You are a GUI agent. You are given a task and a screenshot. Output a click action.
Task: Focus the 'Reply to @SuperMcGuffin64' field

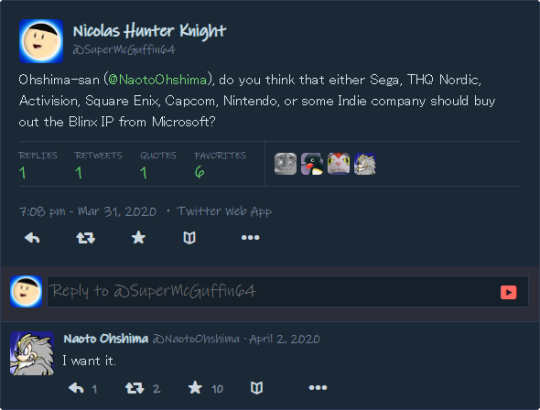[x=288, y=291]
